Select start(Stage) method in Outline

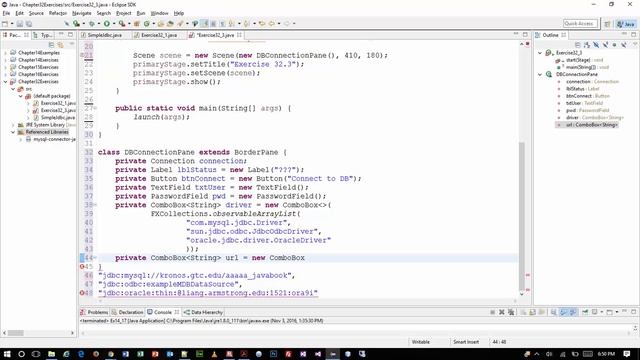(x=584, y=60)
